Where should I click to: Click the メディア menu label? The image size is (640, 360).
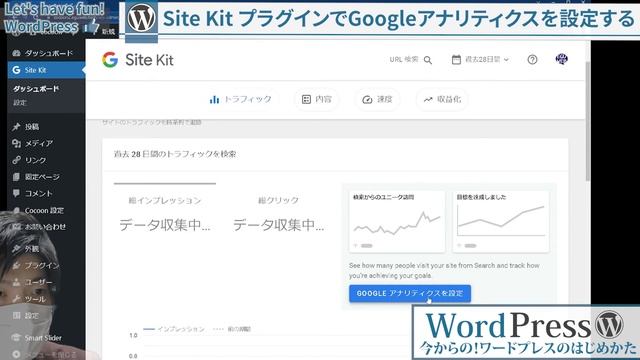pos(39,143)
